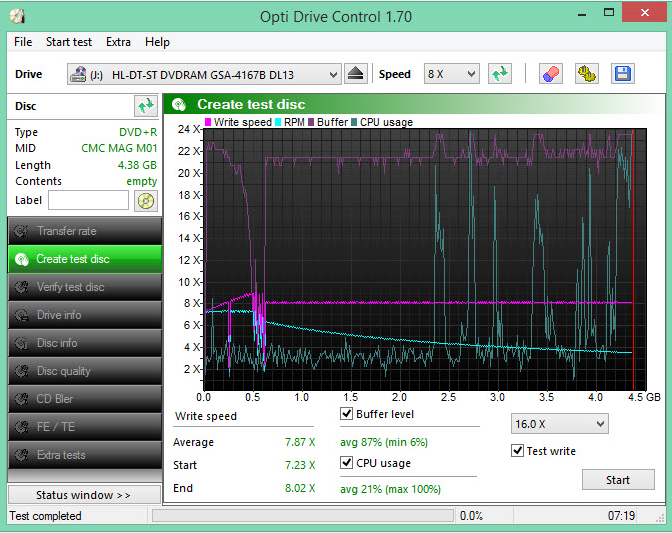Open the Help menu
Viewport: 672px width, 533px height.
coord(157,42)
